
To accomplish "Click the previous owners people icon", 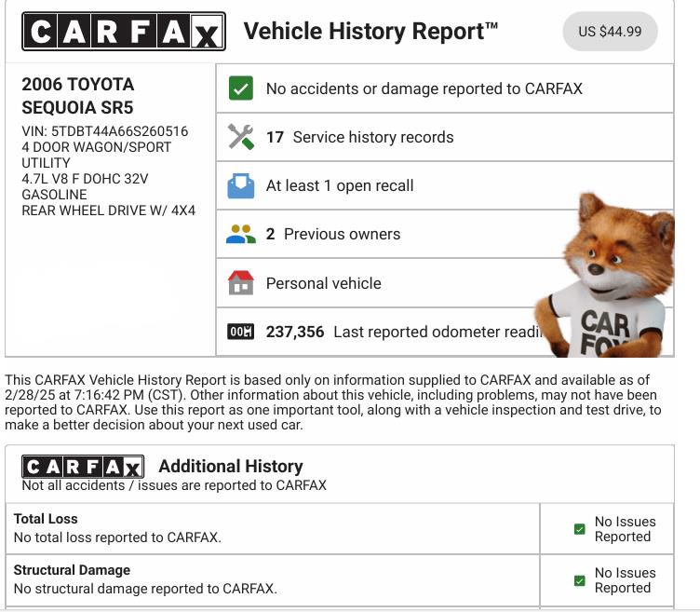I will coord(241,235).
